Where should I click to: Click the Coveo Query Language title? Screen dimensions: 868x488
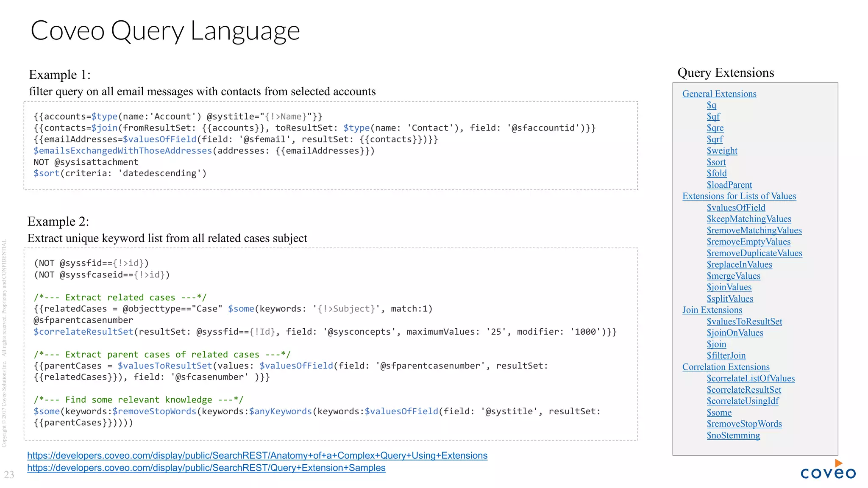(x=165, y=30)
